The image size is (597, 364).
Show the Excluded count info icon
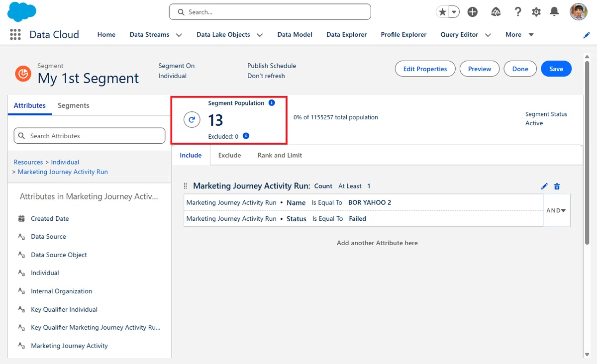tap(246, 136)
